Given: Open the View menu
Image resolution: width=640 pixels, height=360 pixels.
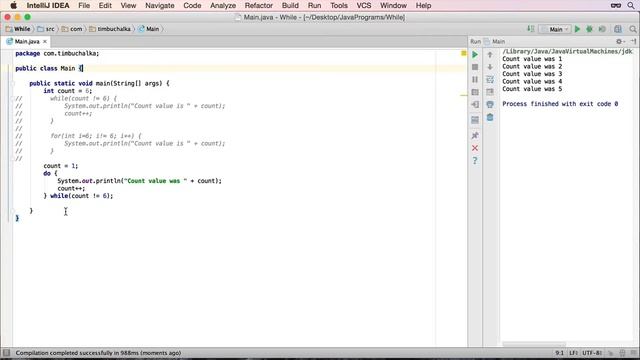Looking at the screenshot, I should click(x=128, y=6).
